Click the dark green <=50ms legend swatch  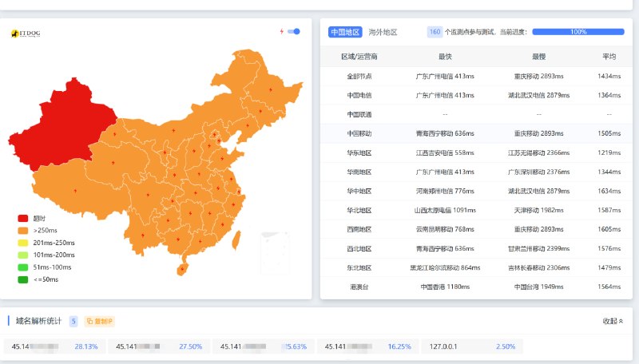tap(23, 279)
